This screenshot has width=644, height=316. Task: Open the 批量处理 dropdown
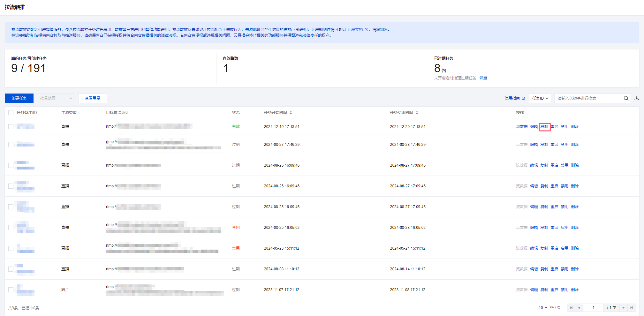coord(56,98)
